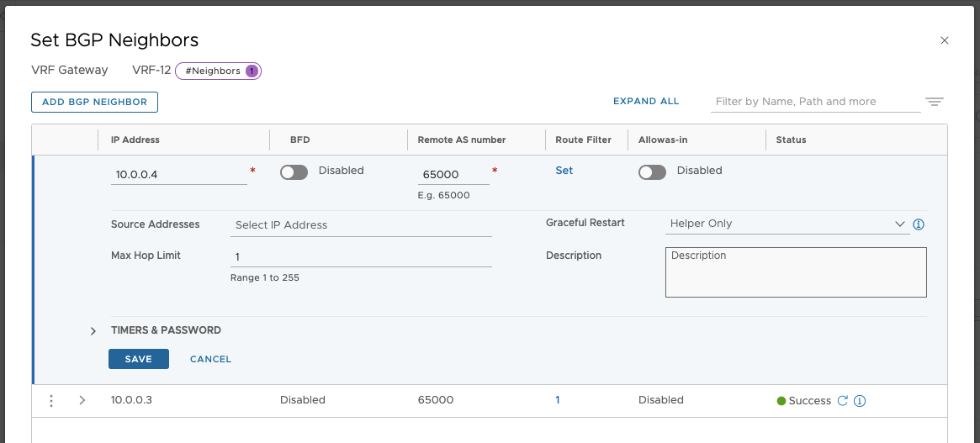Screen dimensions: 980x443
Task: Open status info icon for 10.0.0.3
Action: click(860, 401)
